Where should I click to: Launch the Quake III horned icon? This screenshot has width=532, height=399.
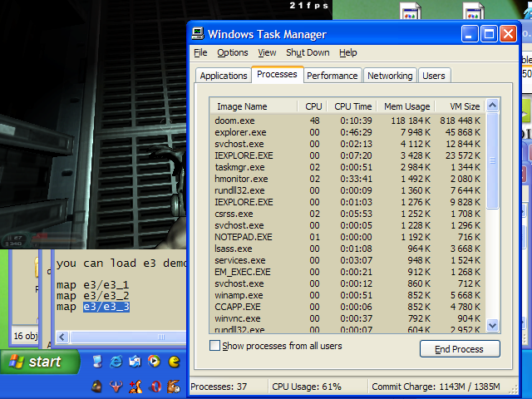coord(116,387)
